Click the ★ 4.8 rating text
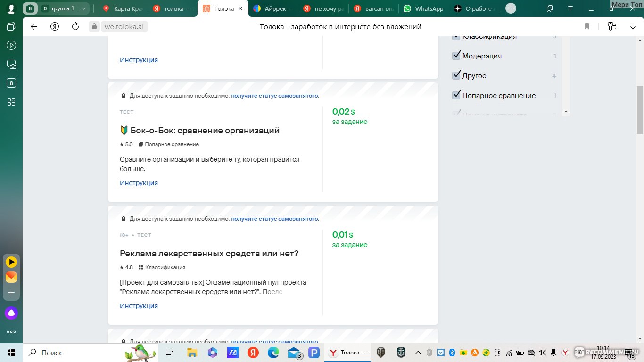The width and height of the screenshot is (644, 362). click(x=126, y=267)
